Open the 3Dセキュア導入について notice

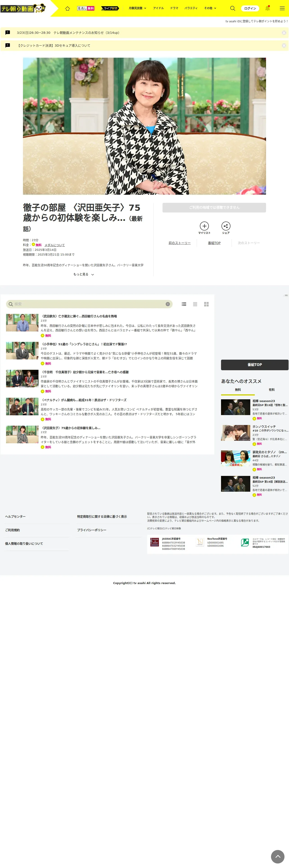tap(54, 46)
